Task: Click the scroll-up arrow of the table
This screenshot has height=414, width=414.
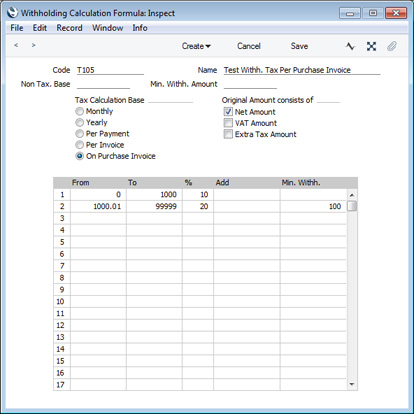Action: 352,195
